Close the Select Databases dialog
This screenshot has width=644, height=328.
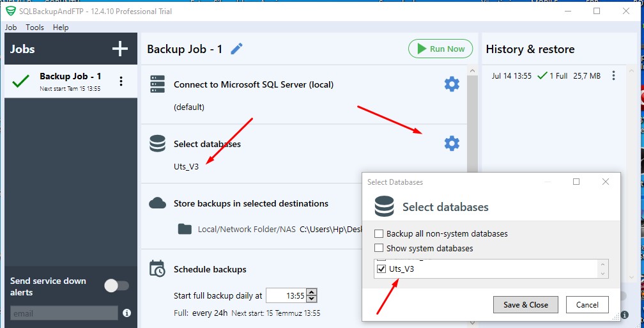pos(606,182)
